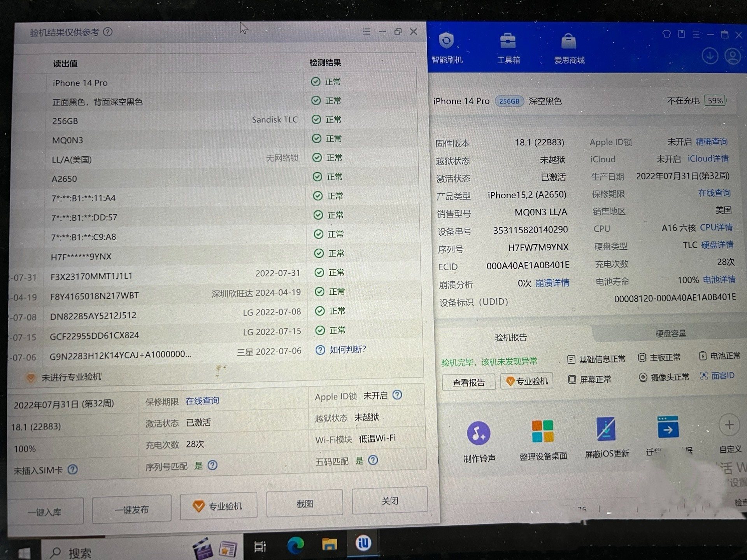Select ECID value 000A40AE1A0B401E
The width and height of the screenshot is (747, 560).
pos(528,265)
